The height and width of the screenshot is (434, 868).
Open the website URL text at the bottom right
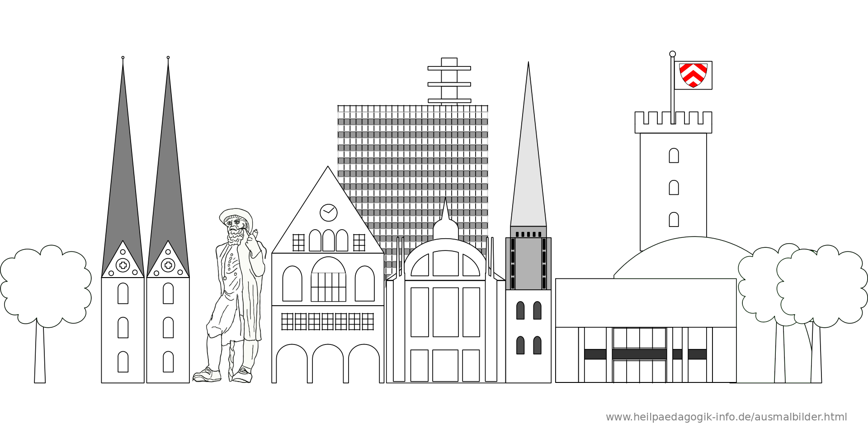tap(726, 417)
